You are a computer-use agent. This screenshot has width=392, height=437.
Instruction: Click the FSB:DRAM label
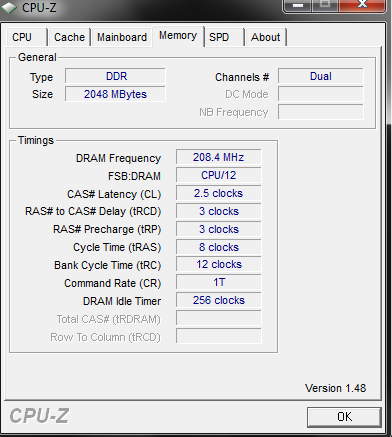pos(134,176)
